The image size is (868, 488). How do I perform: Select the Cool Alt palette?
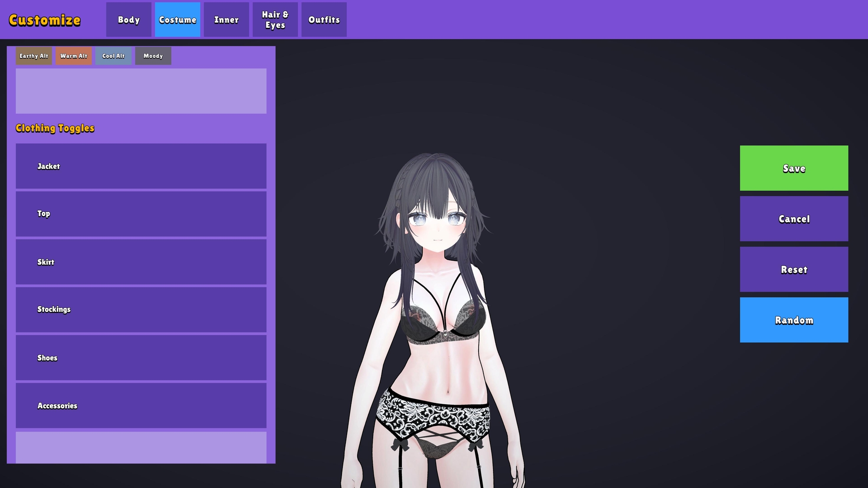point(113,56)
